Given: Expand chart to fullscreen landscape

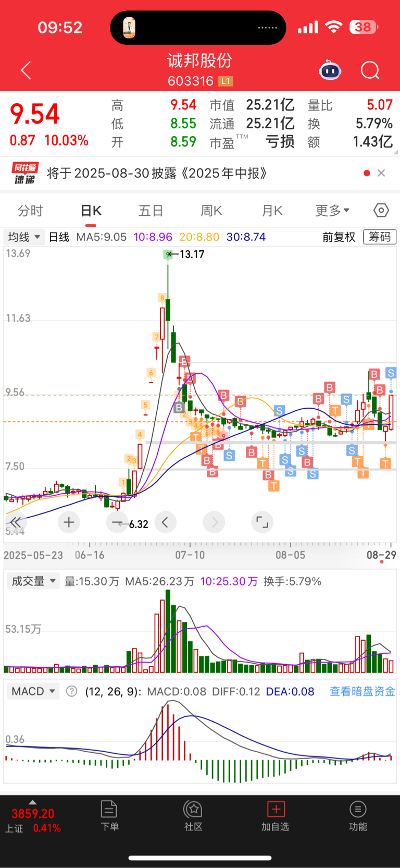Looking at the screenshot, I should (x=262, y=522).
